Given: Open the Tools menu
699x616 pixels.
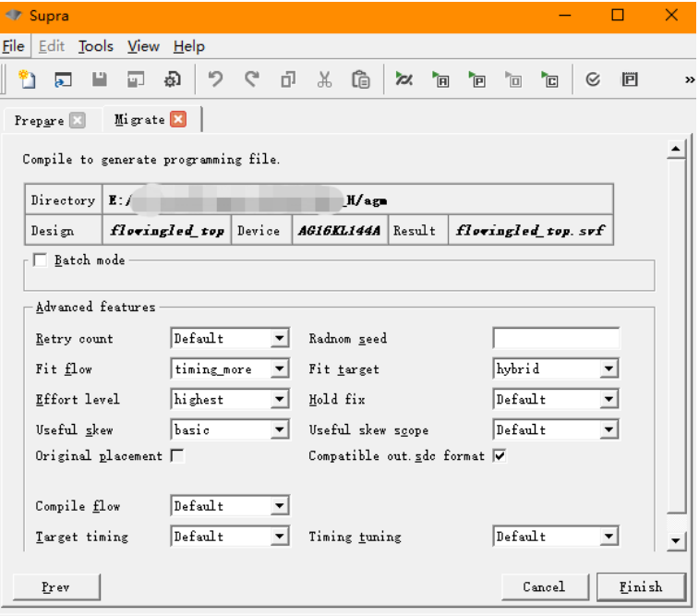Looking at the screenshot, I should [95, 46].
